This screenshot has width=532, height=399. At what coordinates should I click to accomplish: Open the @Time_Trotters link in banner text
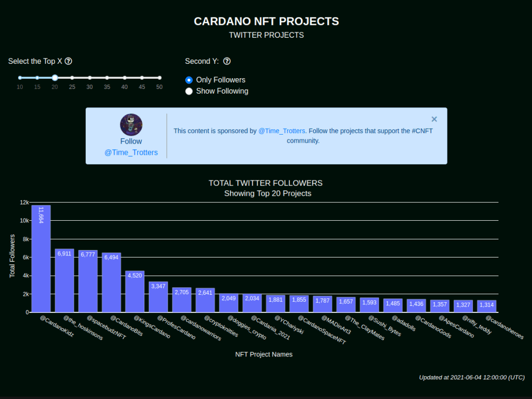281,130
